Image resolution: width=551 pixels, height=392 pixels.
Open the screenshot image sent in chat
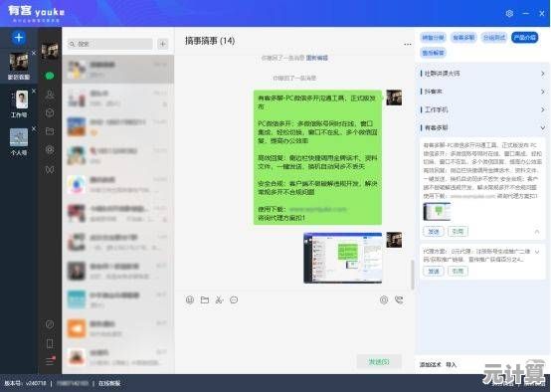coord(342,258)
